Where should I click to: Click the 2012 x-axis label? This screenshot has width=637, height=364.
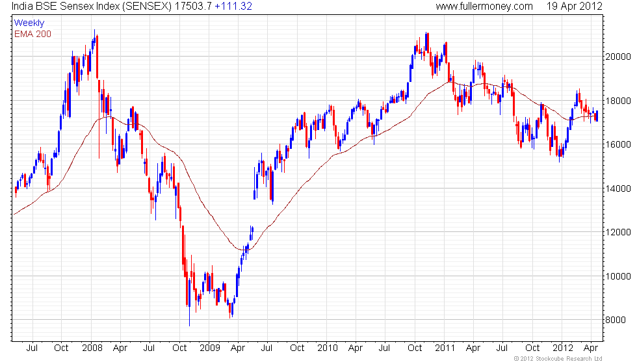563,348
